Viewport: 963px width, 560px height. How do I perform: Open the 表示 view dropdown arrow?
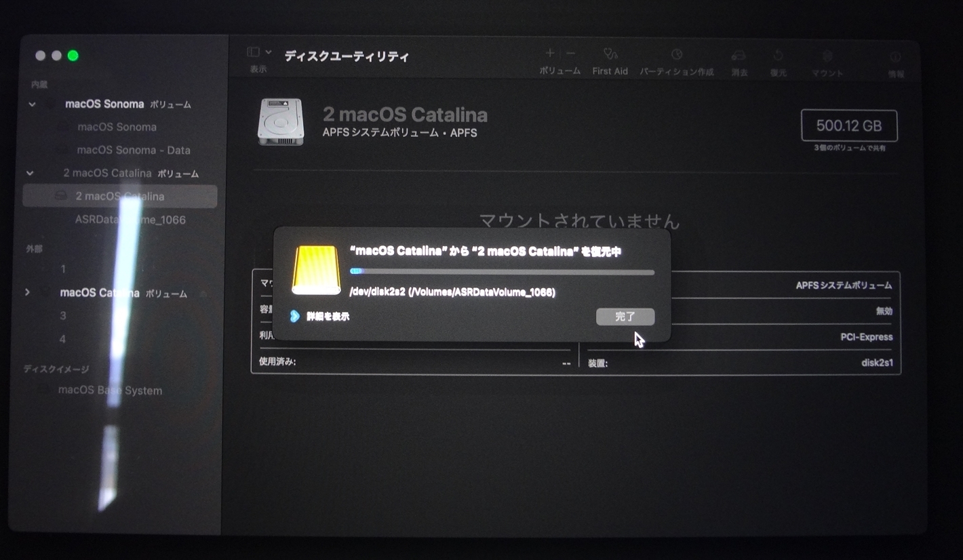(269, 52)
